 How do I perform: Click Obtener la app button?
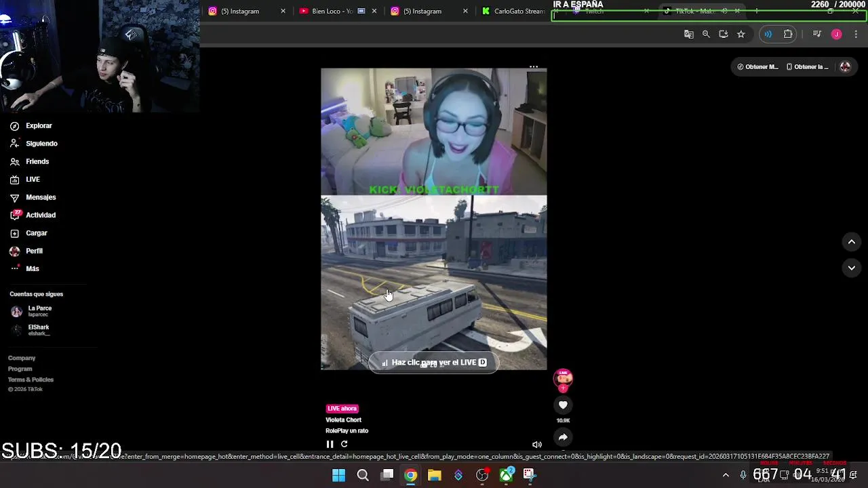807,66
